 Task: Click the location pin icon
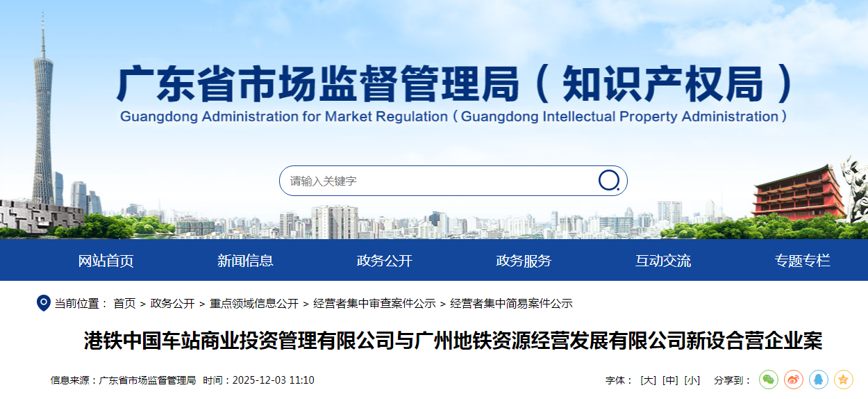click(43, 303)
